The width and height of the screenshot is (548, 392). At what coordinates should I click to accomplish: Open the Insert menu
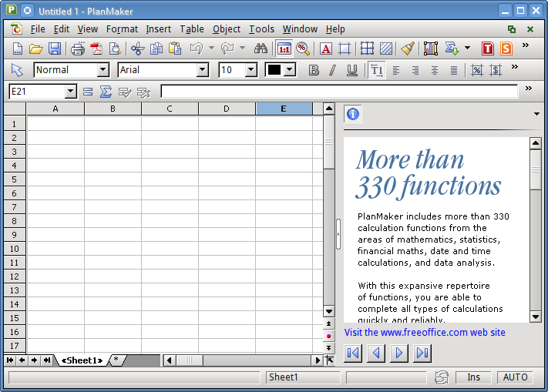coord(158,29)
